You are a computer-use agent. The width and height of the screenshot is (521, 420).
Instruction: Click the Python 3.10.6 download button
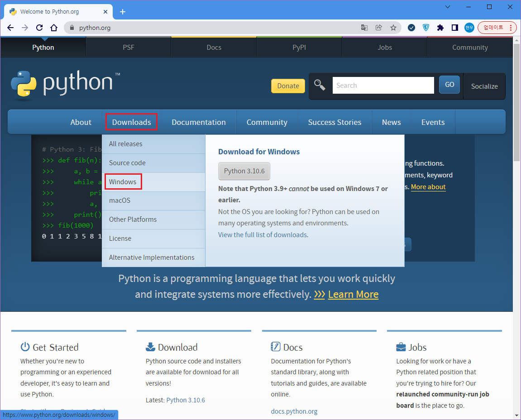pos(244,171)
